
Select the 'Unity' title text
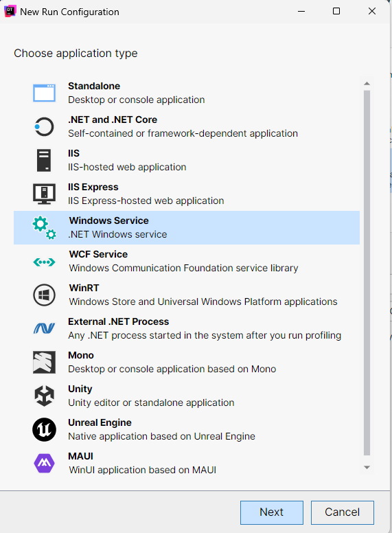(x=80, y=389)
